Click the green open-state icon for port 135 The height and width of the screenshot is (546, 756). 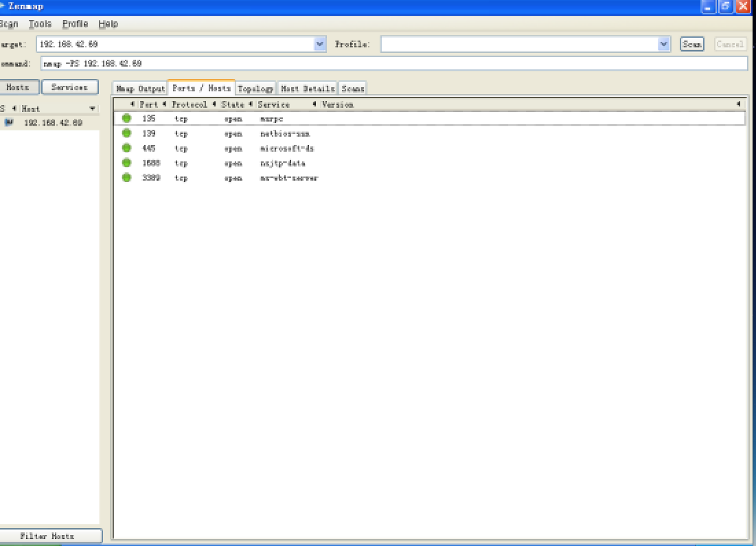pos(127,118)
